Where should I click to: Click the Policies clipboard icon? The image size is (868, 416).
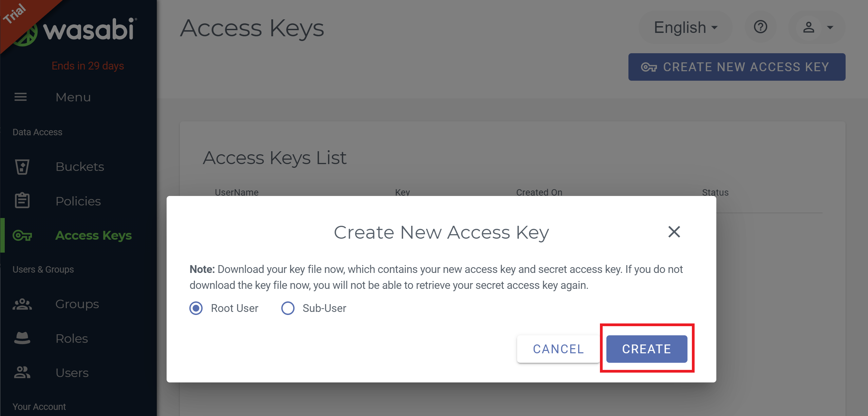[x=22, y=201]
